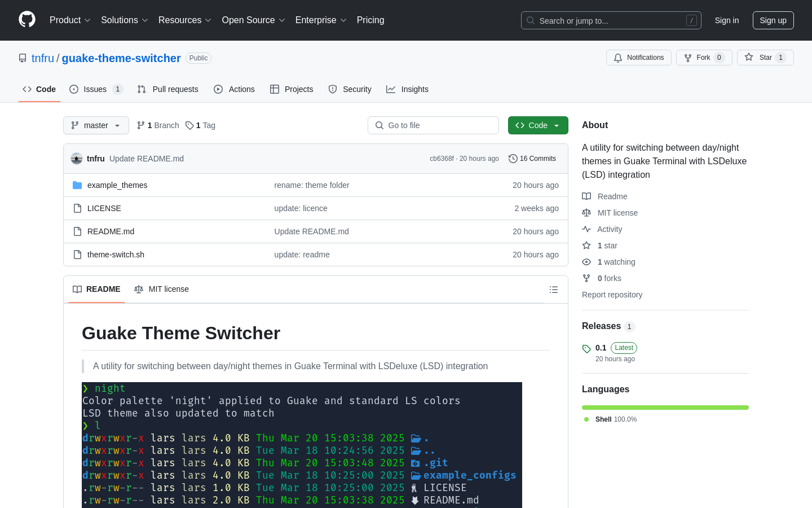This screenshot has width=812, height=508.
Task: Open the Shell 100.0% language link
Action: 611,419
